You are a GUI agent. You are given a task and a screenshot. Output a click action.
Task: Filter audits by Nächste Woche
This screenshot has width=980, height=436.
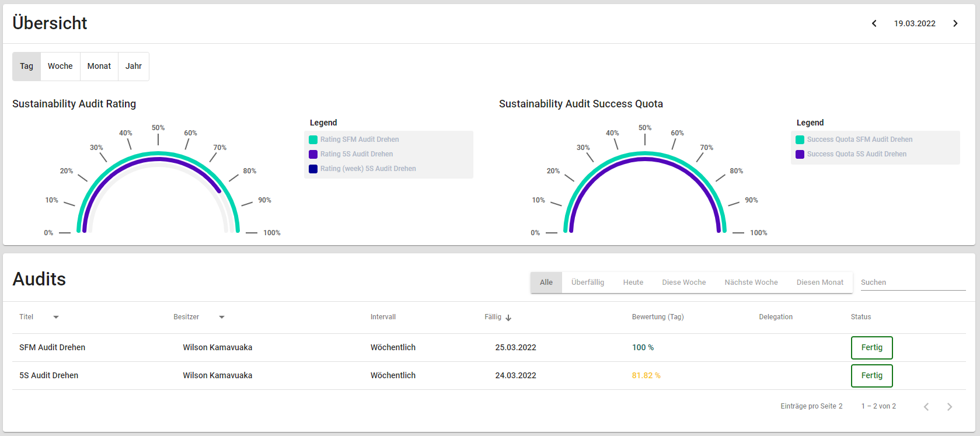point(751,282)
